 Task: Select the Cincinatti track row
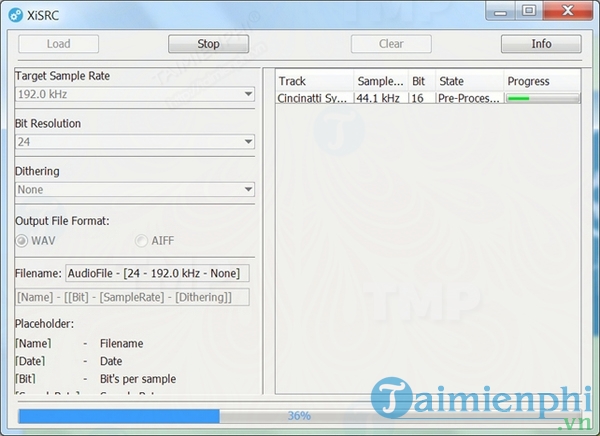coord(313,98)
